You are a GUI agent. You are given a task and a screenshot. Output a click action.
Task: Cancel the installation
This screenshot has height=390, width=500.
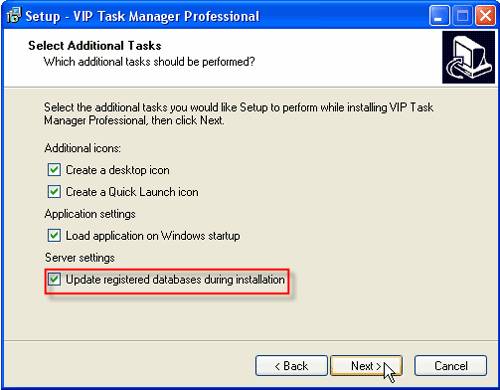pos(451,366)
